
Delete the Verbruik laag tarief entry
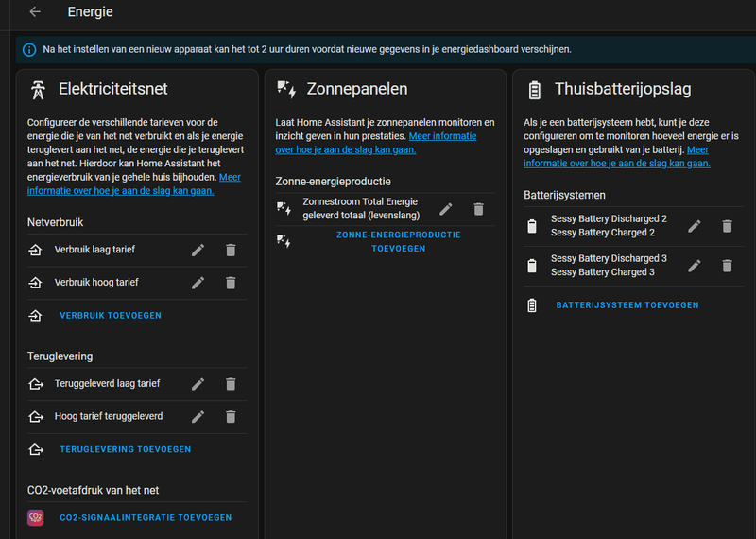[x=231, y=250]
